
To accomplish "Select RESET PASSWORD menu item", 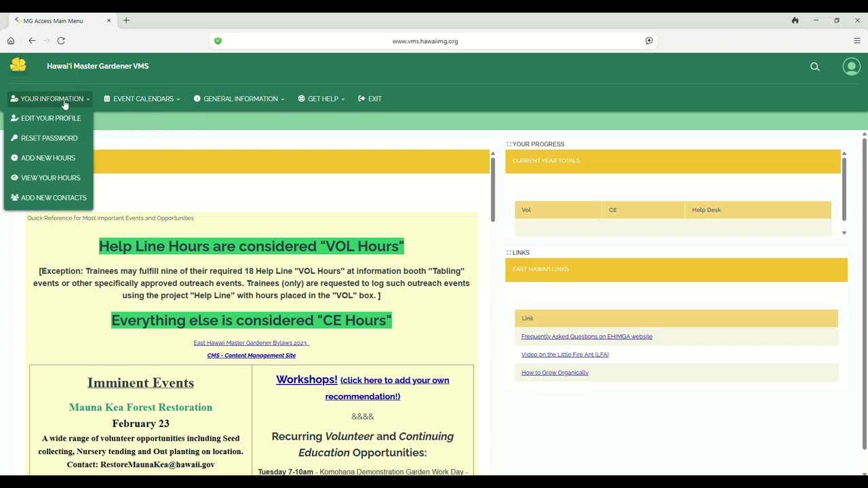I will (44, 138).
